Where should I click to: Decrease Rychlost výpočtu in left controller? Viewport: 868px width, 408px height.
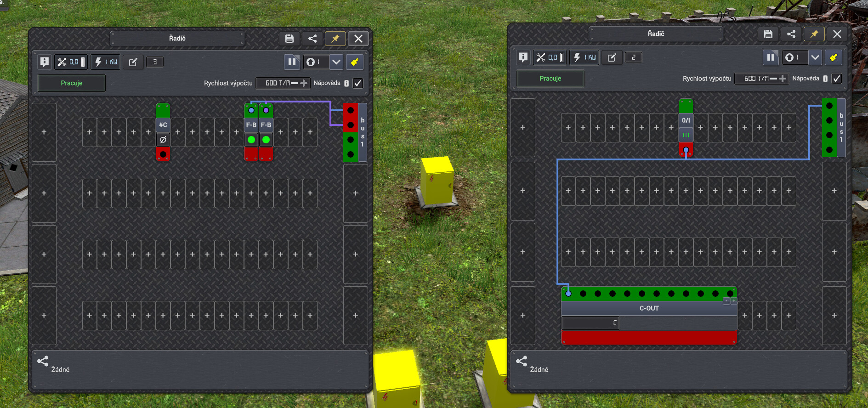[295, 83]
